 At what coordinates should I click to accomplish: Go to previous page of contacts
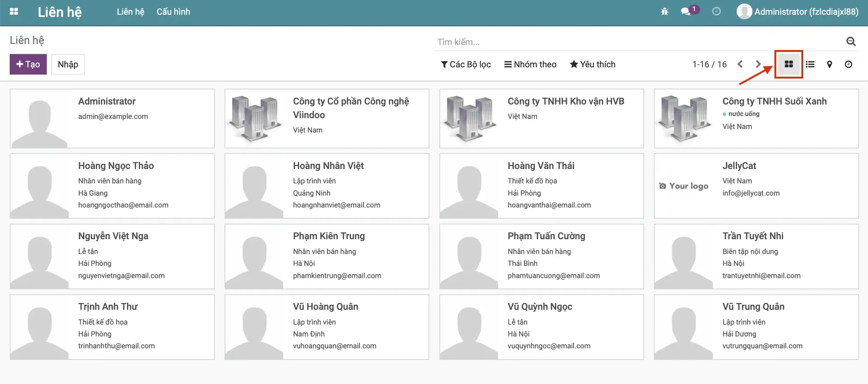click(740, 64)
